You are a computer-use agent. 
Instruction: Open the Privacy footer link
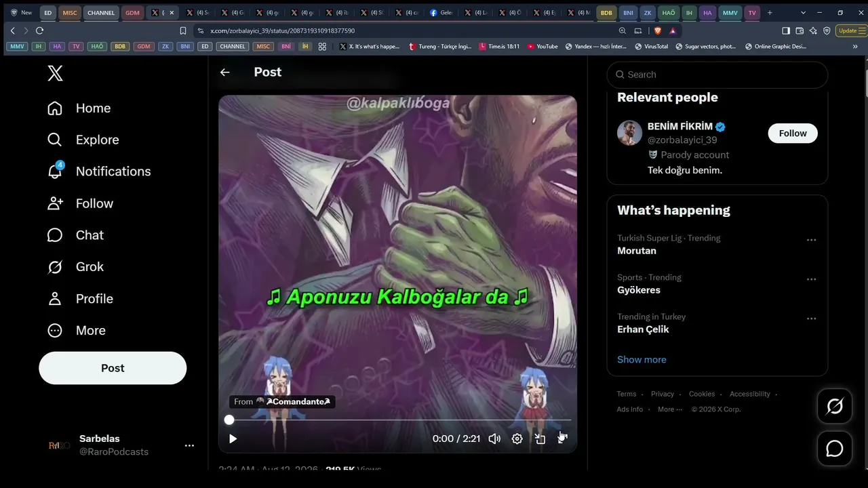(x=663, y=394)
